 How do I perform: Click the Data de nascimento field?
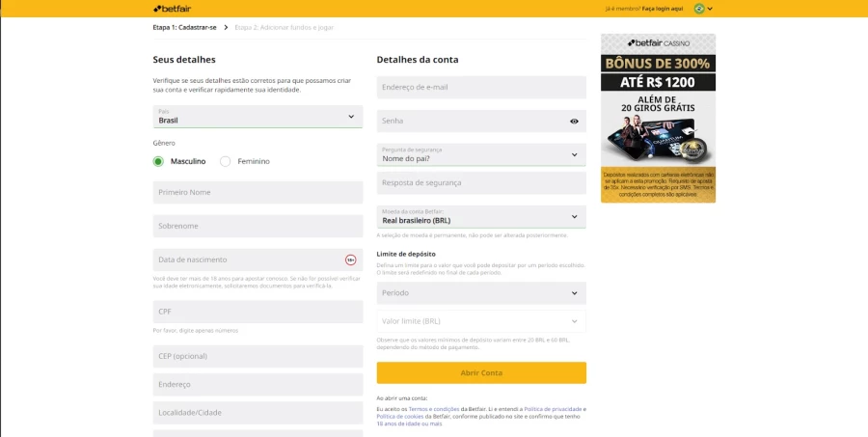coord(258,259)
